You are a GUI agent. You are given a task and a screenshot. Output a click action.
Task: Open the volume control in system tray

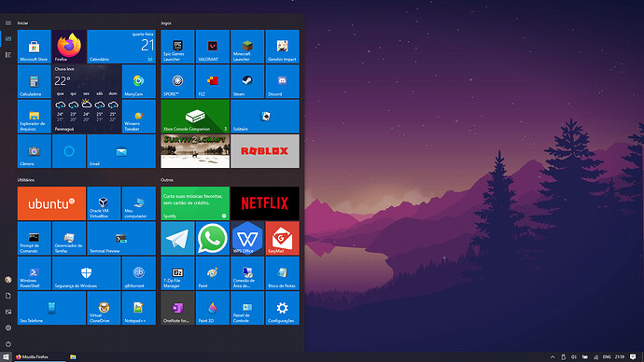click(x=574, y=357)
